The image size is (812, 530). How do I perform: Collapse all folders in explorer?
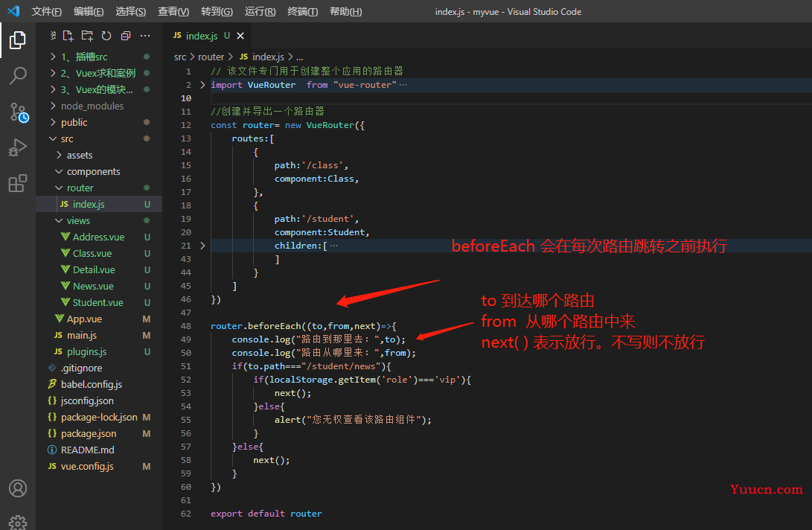click(x=125, y=36)
